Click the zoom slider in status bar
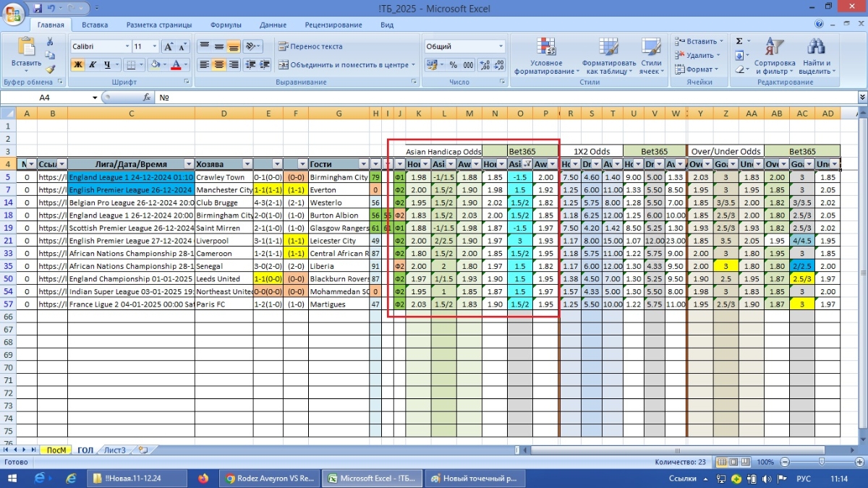 [x=821, y=462]
